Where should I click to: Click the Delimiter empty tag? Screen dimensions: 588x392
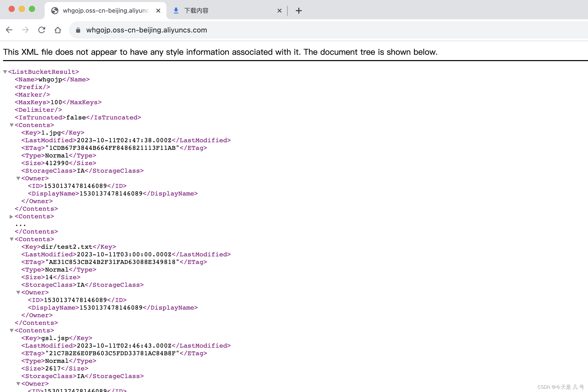click(x=38, y=110)
